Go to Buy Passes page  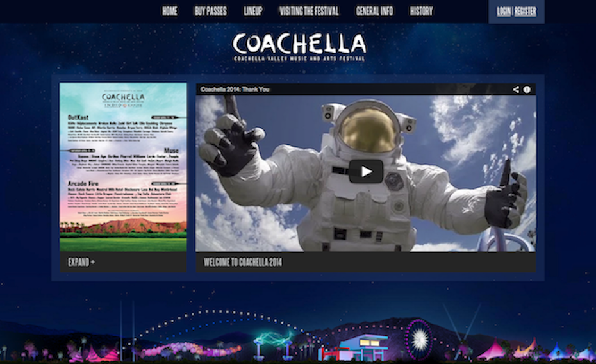point(211,11)
